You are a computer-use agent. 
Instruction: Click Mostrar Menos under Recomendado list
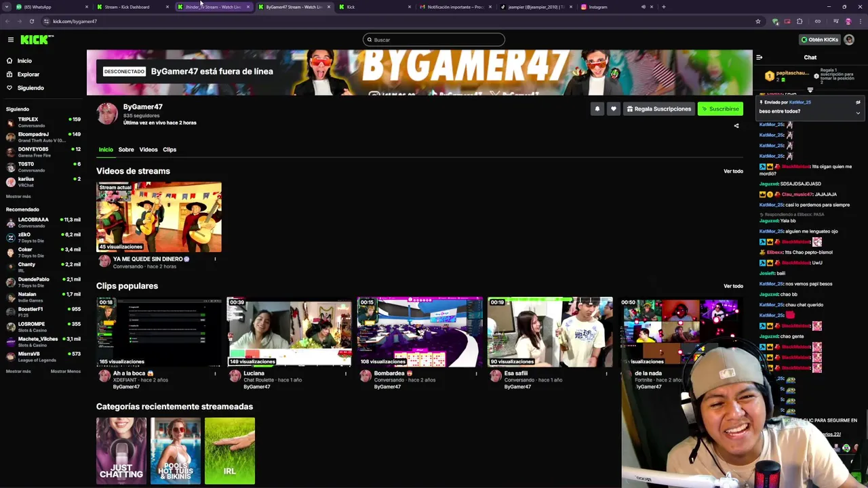click(65, 371)
